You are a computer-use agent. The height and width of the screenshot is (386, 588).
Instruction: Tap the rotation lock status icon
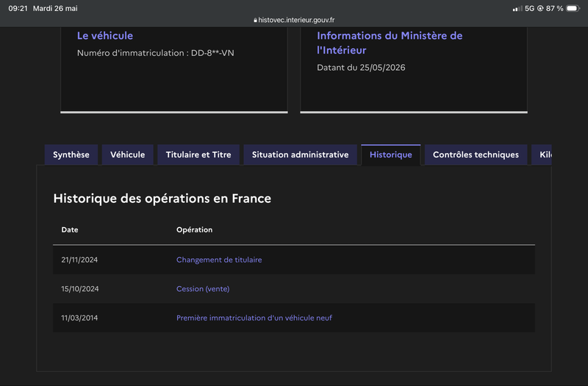click(540, 8)
